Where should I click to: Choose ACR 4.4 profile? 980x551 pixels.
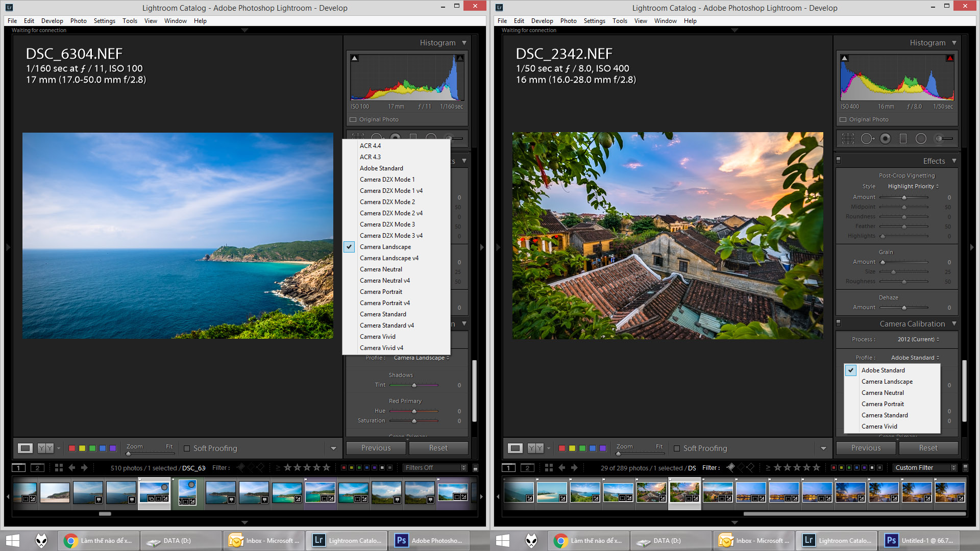tap(396, 145)
